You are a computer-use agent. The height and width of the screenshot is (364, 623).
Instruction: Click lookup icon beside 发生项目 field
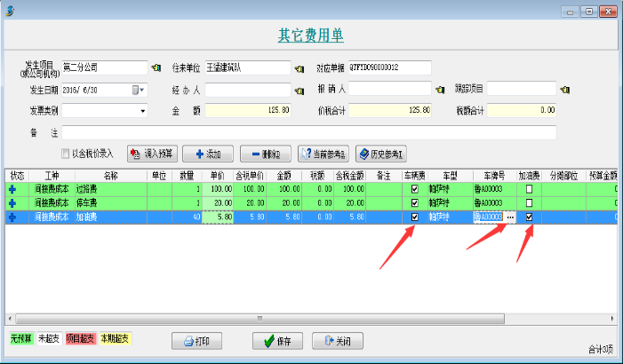pos(156,67)
